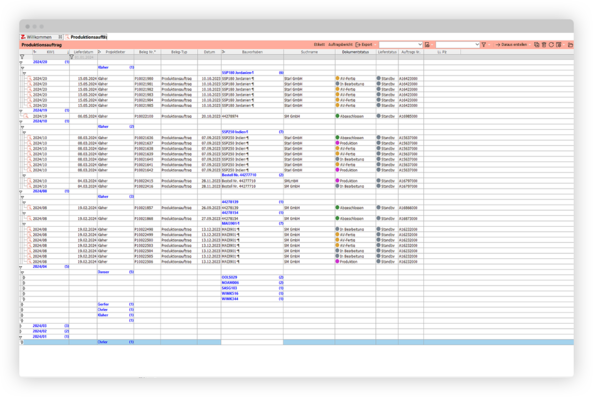
Task: Click the Dokumentstatus column header
Action: [355, 52]
